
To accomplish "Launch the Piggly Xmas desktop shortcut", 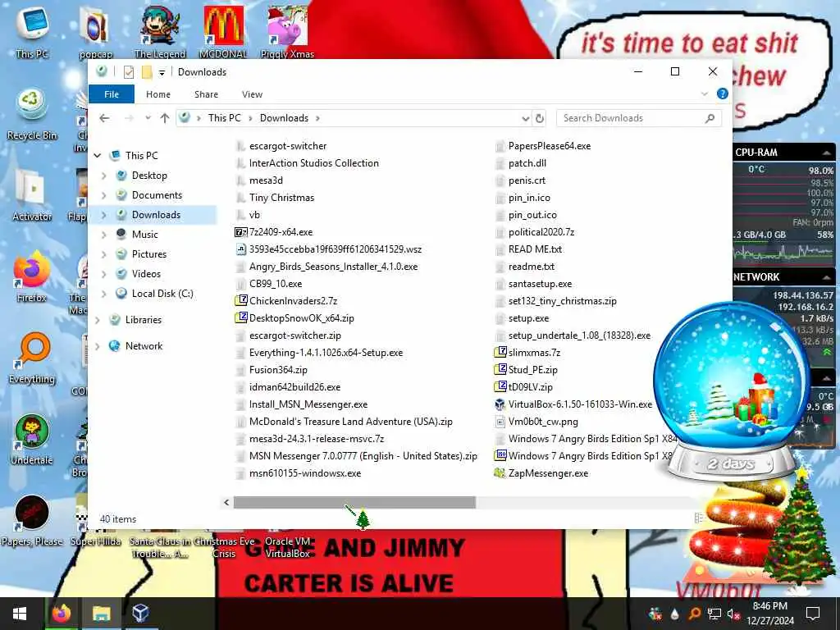I will (287, 30).
